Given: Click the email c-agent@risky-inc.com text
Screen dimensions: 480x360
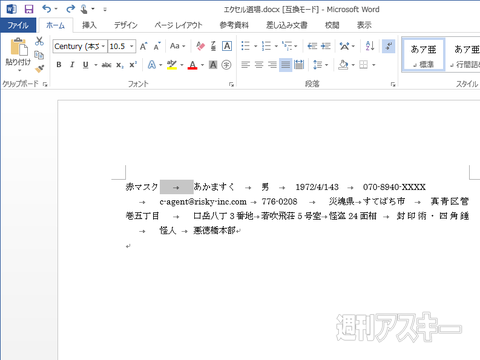Looking at the screenshot, I should [203, 202].
